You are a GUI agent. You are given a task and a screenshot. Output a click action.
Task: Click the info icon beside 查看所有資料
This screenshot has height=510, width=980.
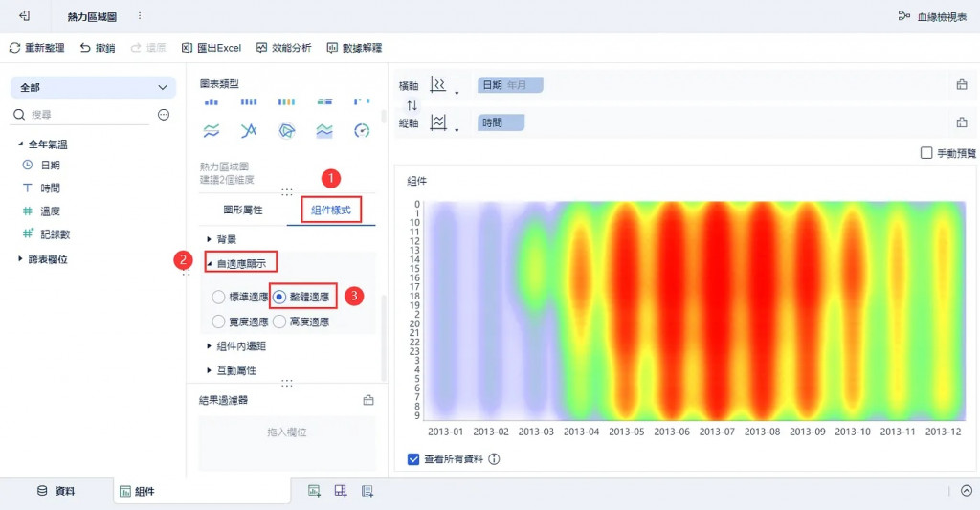(494, 458)
